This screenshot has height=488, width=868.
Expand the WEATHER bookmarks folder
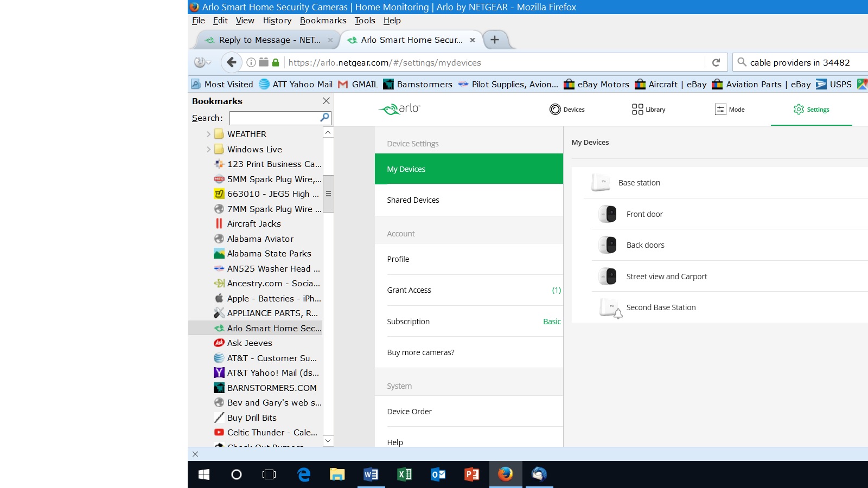tap(208, 134)
